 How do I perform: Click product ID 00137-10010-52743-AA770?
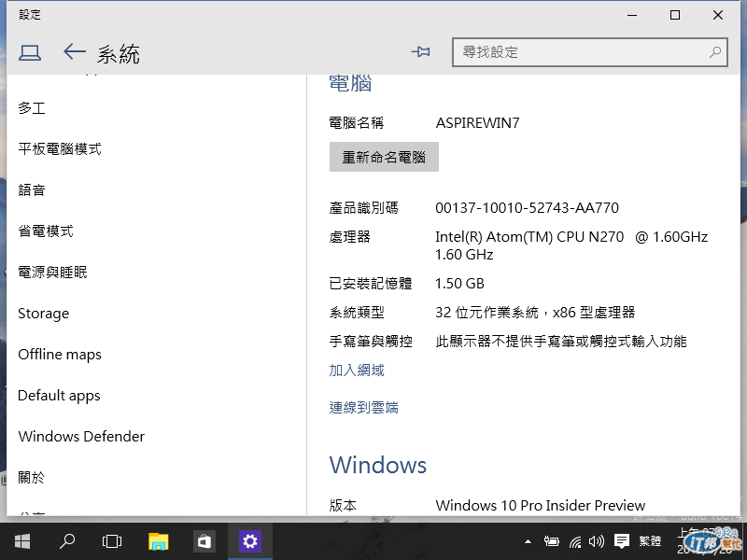point(527,207)
